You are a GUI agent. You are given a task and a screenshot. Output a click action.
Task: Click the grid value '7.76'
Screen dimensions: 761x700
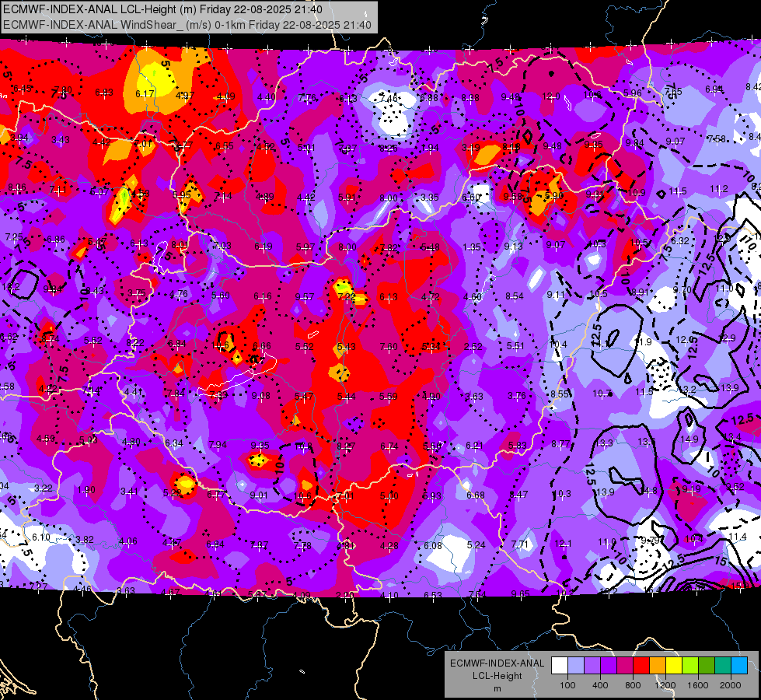307,98
